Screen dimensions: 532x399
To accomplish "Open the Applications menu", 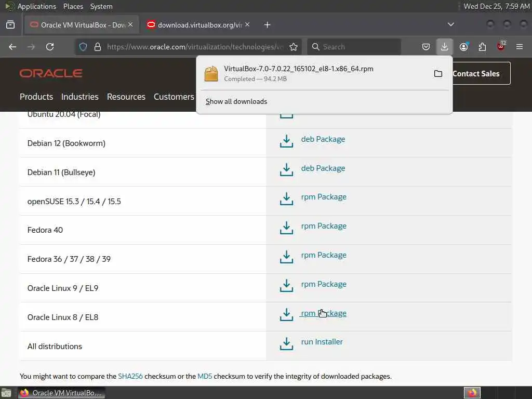I will pos(37,6).
